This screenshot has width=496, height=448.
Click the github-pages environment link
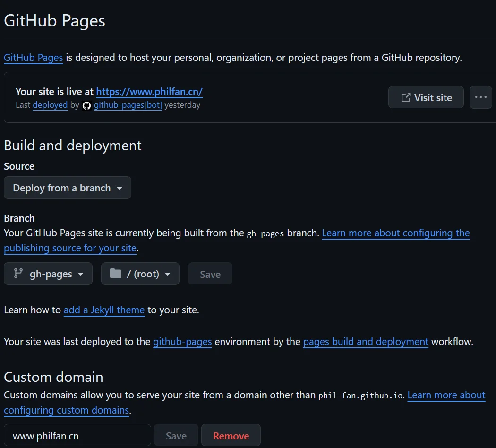[182, 341]
